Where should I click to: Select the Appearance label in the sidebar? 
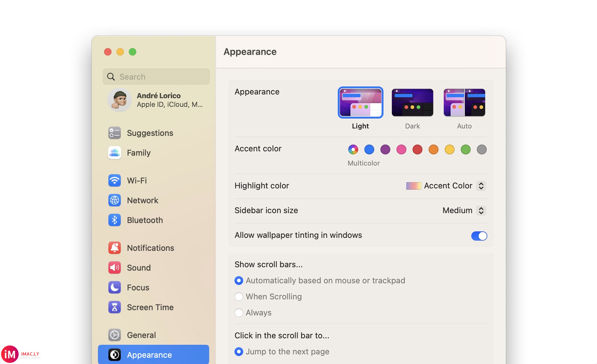(149, 355)
